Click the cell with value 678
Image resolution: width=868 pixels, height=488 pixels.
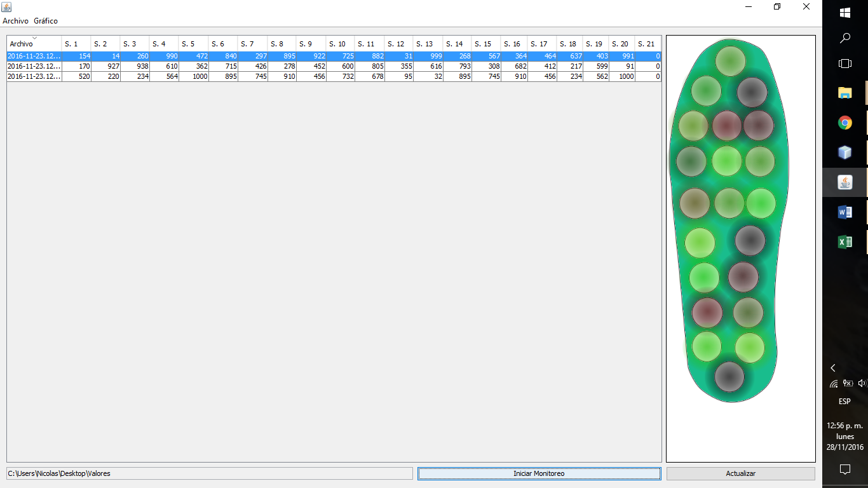click(369, 76)
